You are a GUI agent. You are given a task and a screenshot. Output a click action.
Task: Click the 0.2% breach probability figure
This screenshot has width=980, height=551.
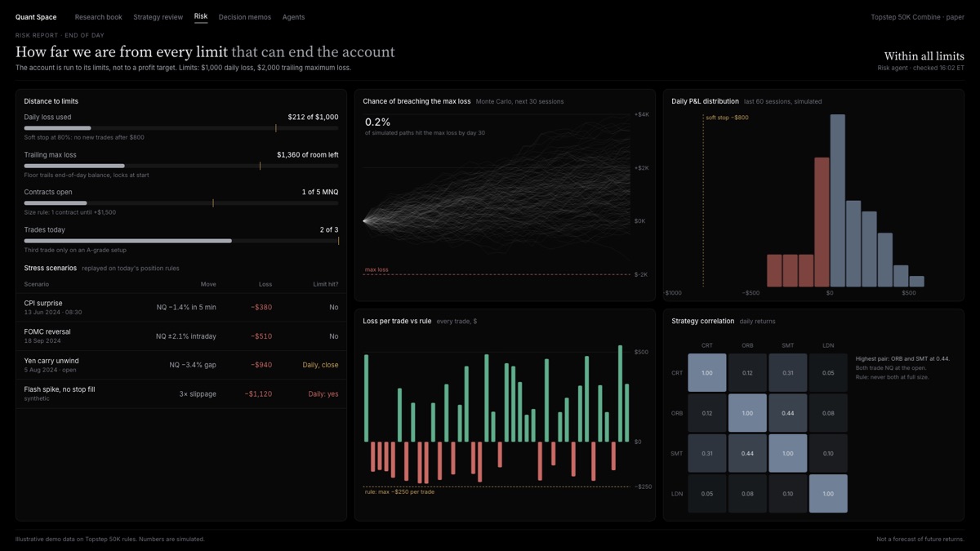(377, 122)
